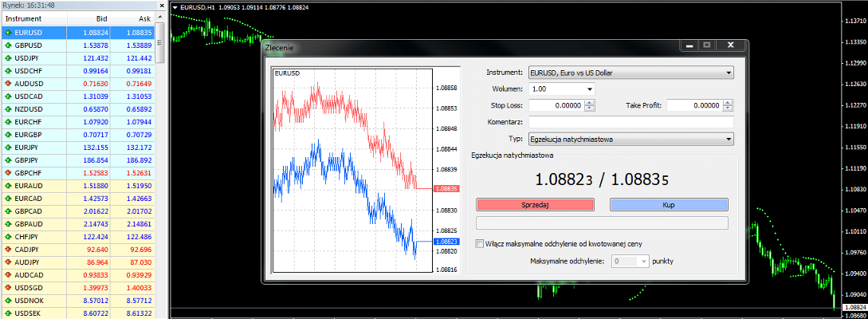Click into the Komentarz comment field
The height and width of the screenshot is (319, 868).
[x=630, y=122]
